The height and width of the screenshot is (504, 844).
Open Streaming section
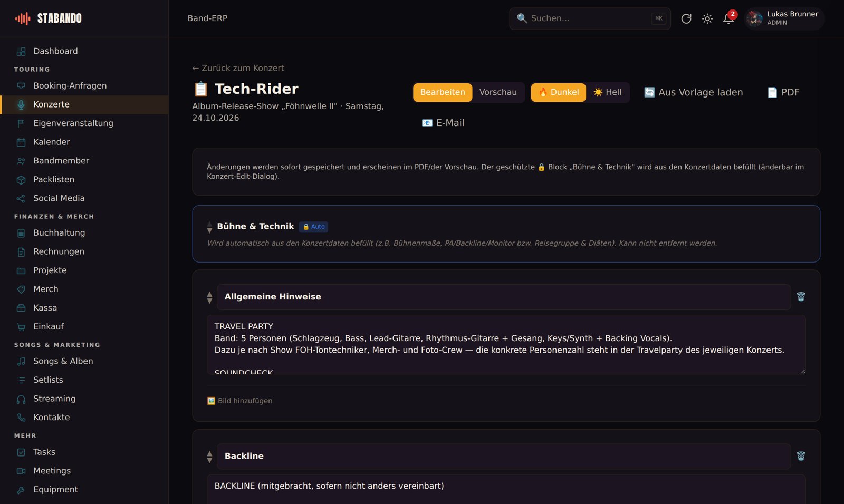point(84,399)
